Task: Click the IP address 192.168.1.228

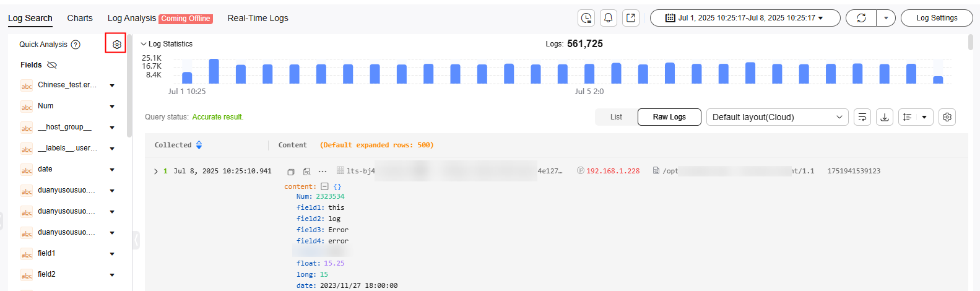Action: [x=613, y=171]
